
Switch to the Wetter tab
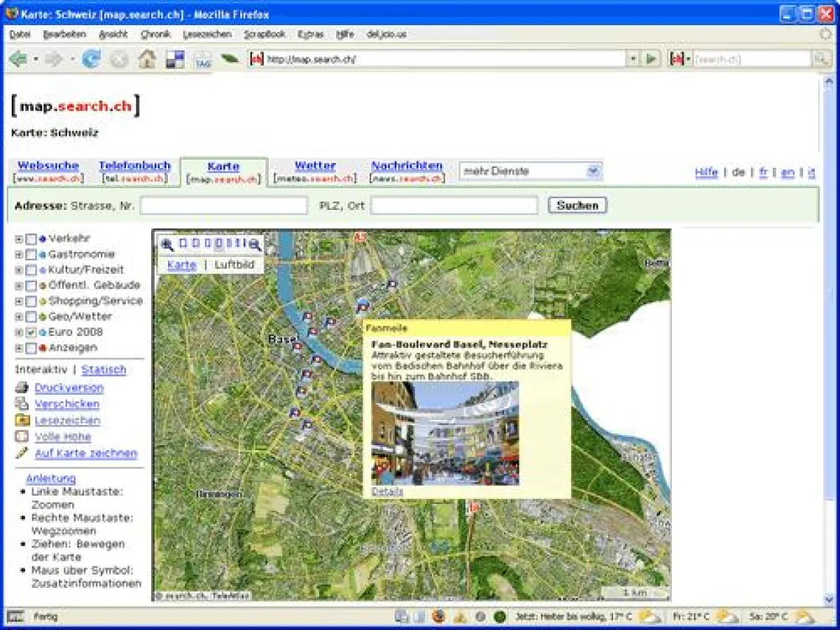pos(314,166)
